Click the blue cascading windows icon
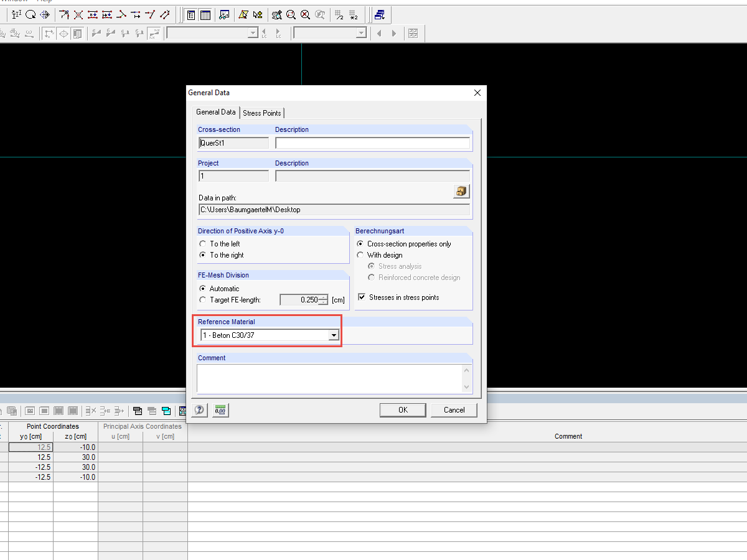This screenshot has height=560, width=747. click(379, 14)
